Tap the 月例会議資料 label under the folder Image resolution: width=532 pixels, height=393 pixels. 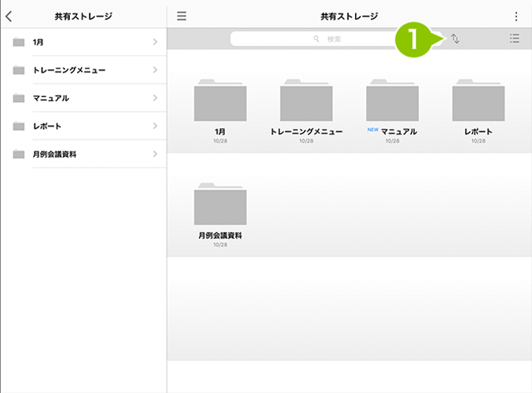(220, 235)
